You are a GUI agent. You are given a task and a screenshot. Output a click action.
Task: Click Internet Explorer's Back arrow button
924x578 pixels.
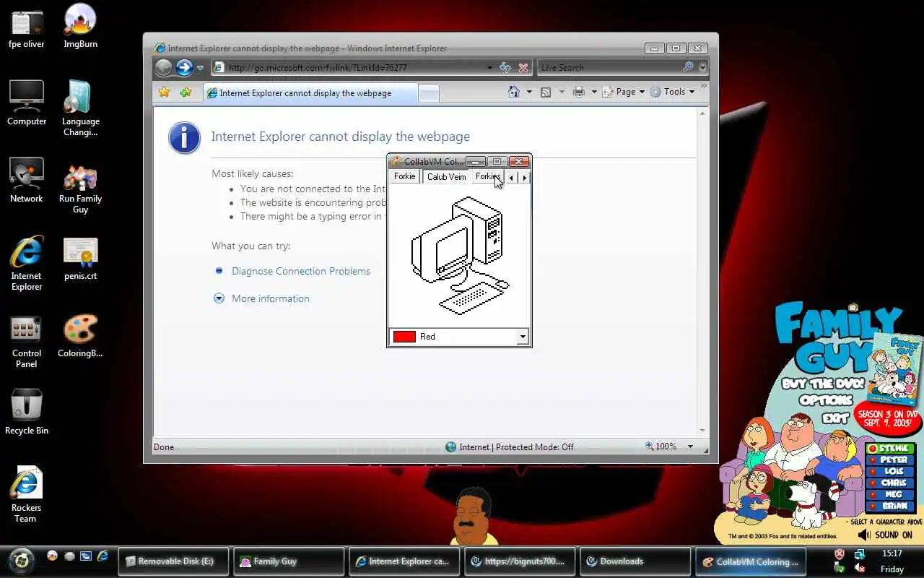[x=164, y=68]
